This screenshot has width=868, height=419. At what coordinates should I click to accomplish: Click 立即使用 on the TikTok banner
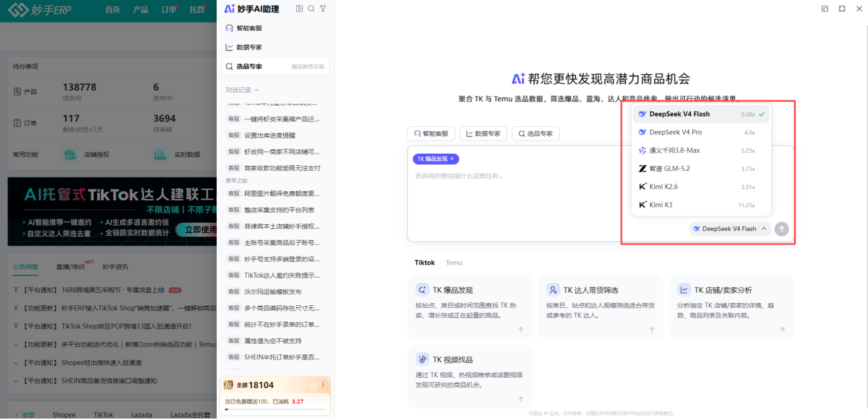pos(196,230)
